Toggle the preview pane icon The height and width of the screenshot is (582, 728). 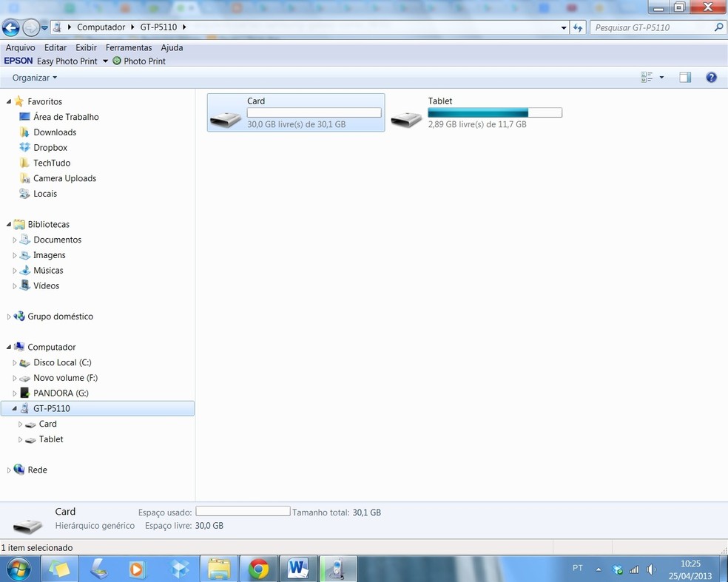tap(685, 78)
